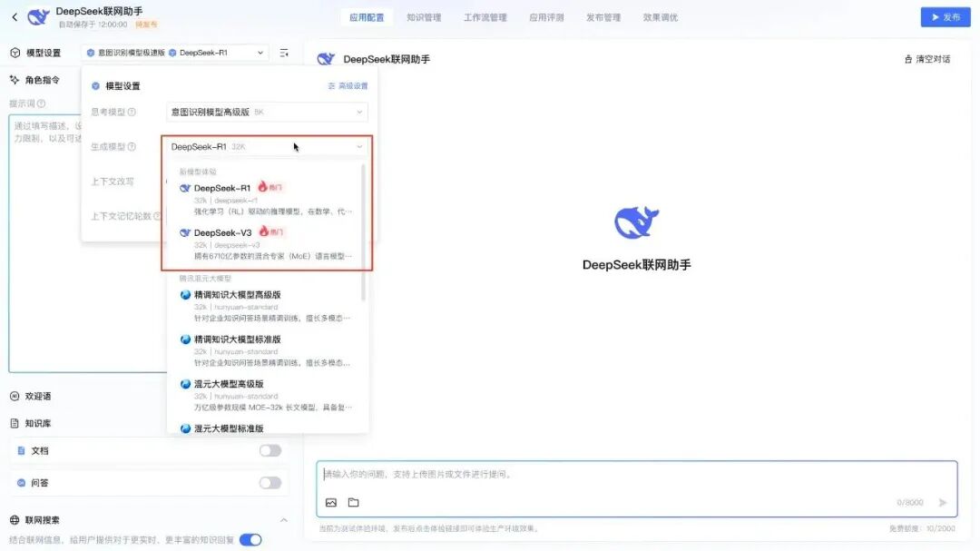
Task: Open the settings list icon beside model selector
Action: tap(284, 54)
